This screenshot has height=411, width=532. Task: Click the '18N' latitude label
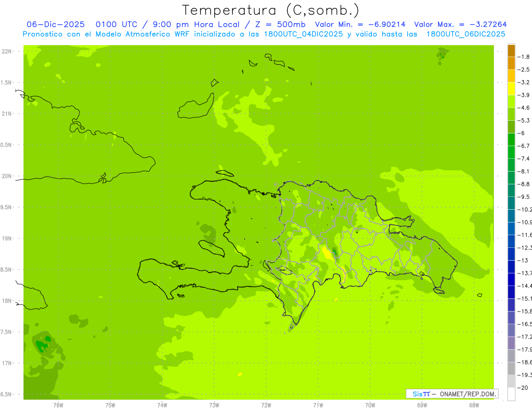[7, 301]
